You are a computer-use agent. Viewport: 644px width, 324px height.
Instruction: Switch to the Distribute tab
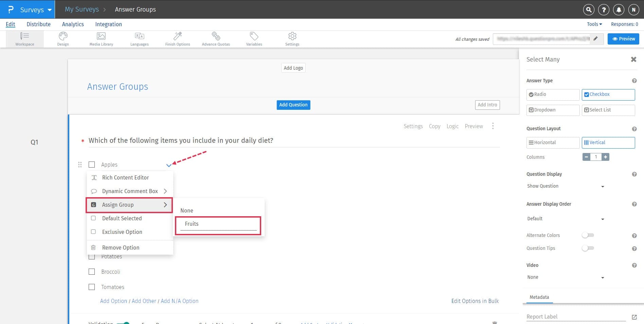pyautogui.click(x=39, y=24)
